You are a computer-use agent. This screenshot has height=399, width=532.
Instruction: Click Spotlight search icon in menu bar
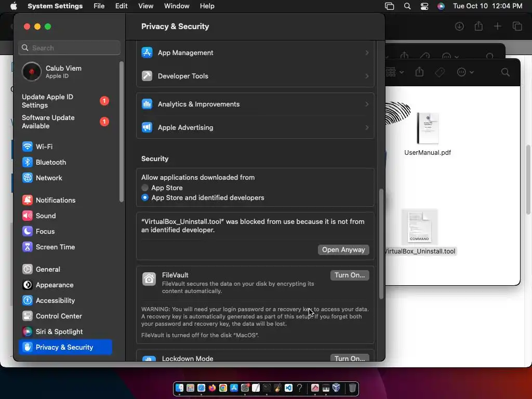[x=407, y=6]
